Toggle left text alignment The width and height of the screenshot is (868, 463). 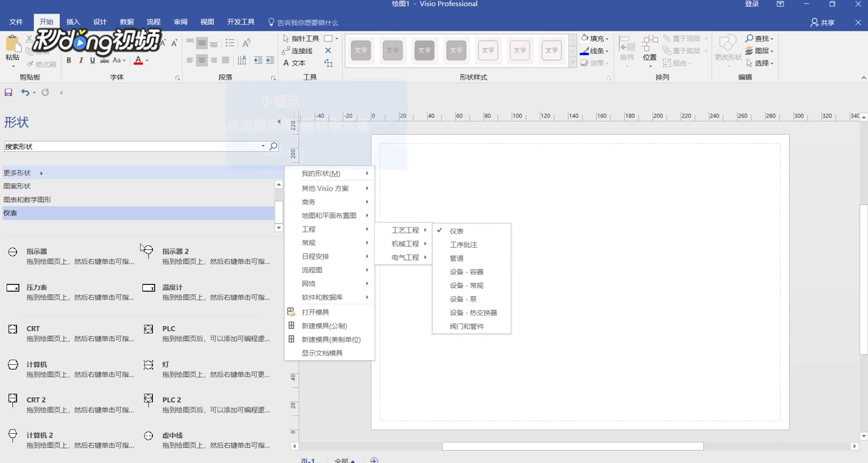click(189, 61)
